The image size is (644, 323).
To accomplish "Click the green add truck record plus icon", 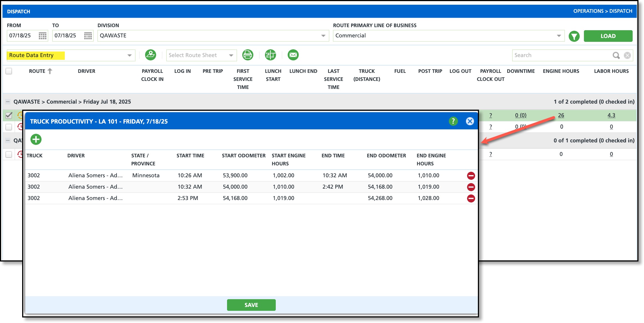I will point(36,139).
